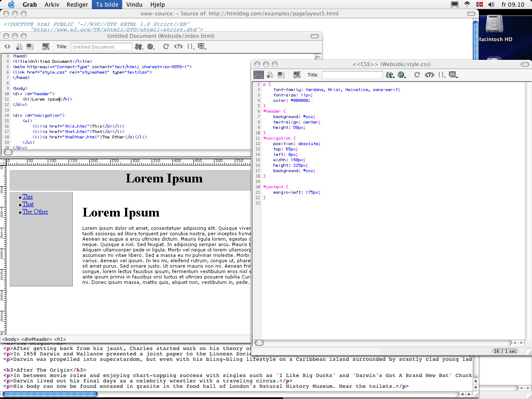Open the Vindu menu
Viewport: 532px width, 399px height.
click(134, 5)
